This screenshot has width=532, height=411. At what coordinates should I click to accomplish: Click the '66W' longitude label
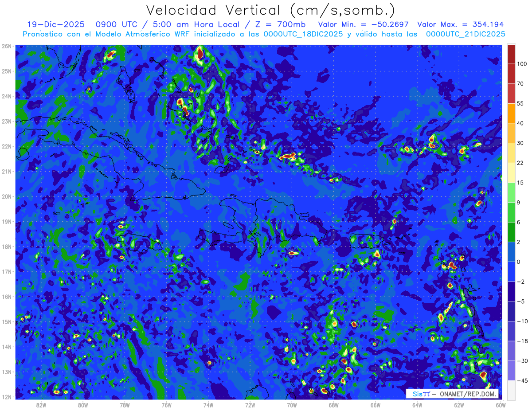click(376, 405)
